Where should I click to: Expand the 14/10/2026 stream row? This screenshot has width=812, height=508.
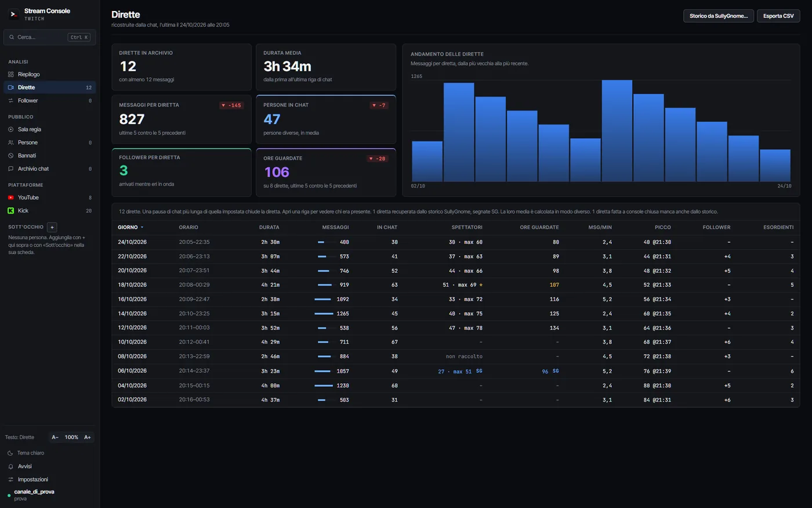pyautogui.click(x=455, y=314)
